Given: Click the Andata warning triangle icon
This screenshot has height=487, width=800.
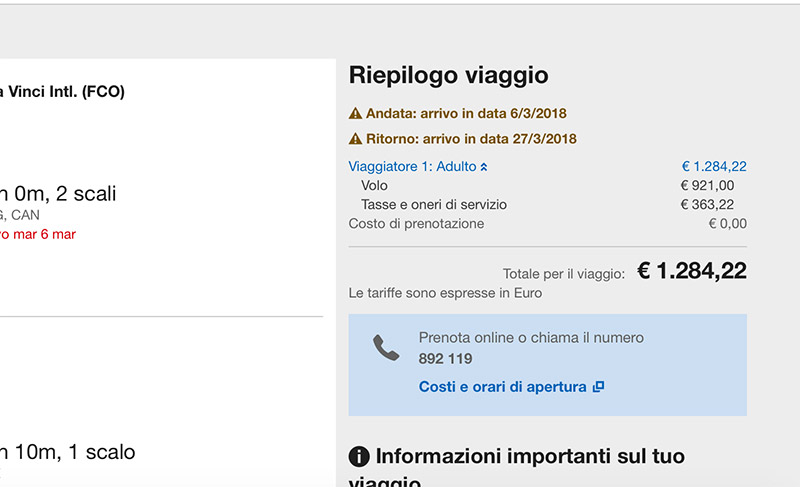Looking at the screenshot, I should tap(355, 114).
